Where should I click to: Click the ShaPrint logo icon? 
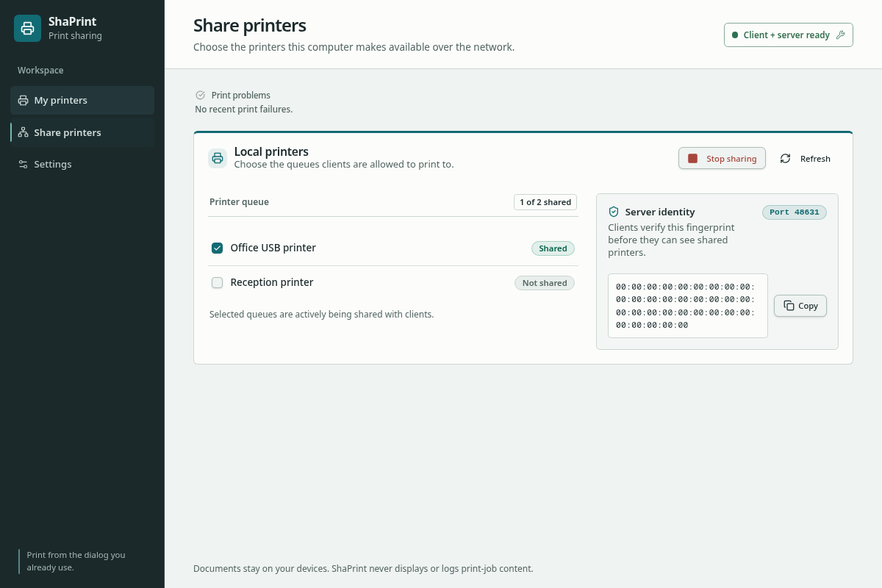(x=27, y=29)
